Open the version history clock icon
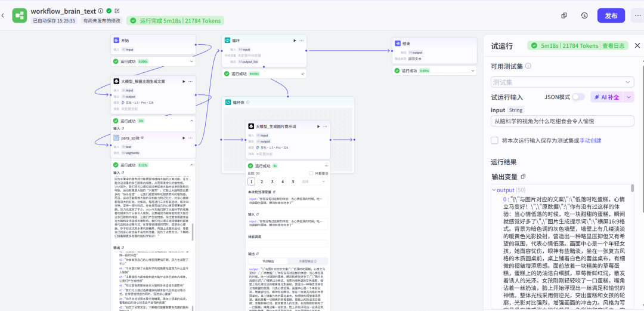Screen dimensions: 644x311 (x=584, y=16)
